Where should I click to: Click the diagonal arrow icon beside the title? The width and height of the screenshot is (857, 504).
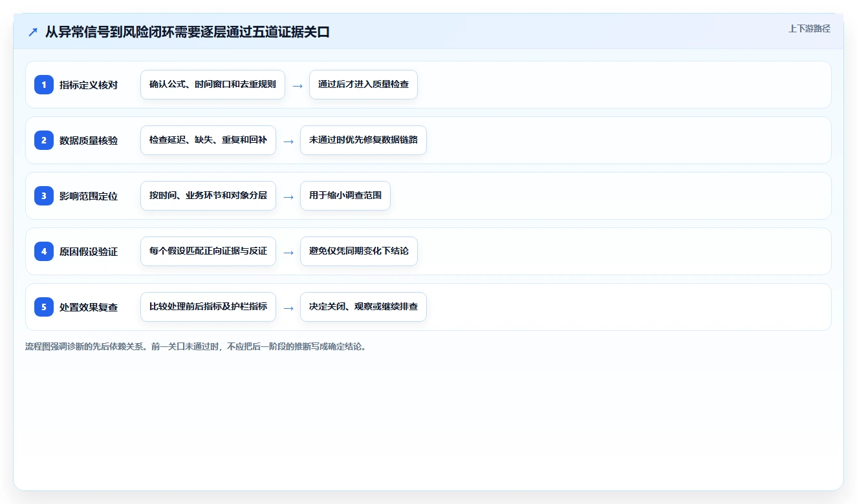click(33, 32)
